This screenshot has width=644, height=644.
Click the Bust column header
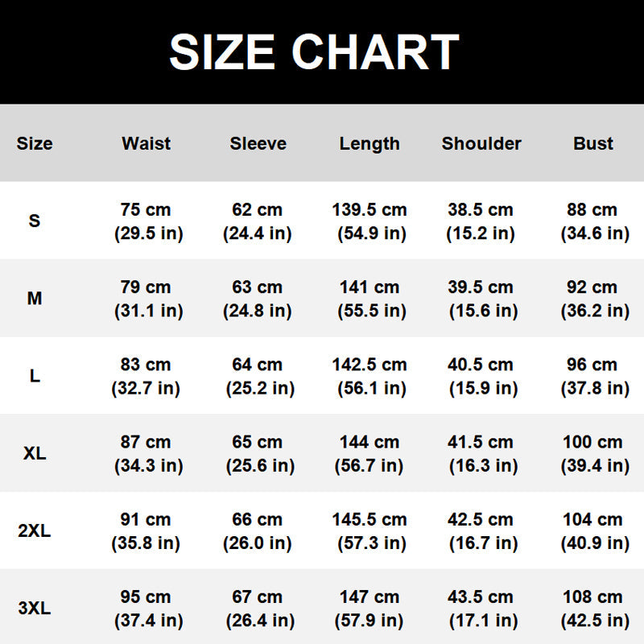[593, 143]
